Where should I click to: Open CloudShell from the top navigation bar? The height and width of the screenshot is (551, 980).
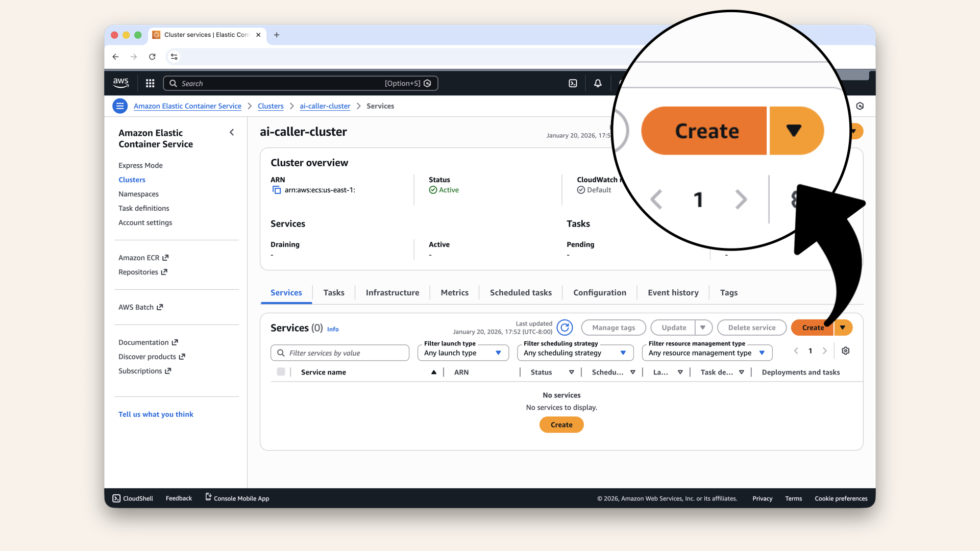pos(132,498)
